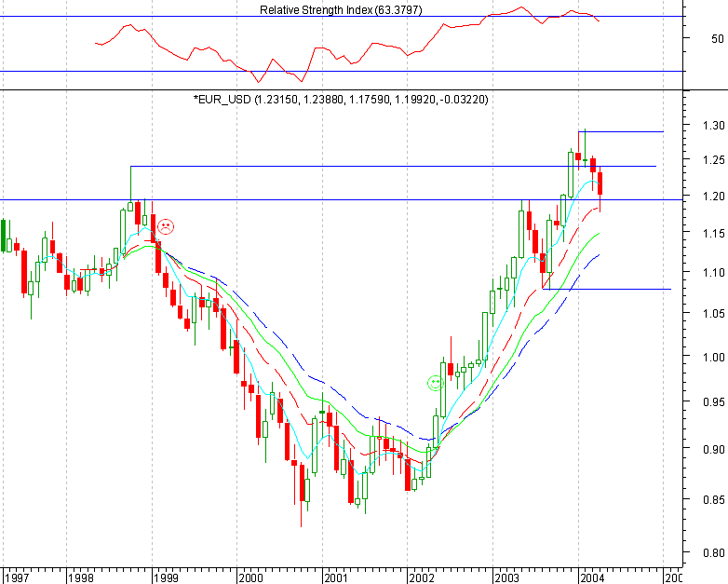Select the horizontal line at 1.29 level
728x584 pixels.
click(621, 132)
